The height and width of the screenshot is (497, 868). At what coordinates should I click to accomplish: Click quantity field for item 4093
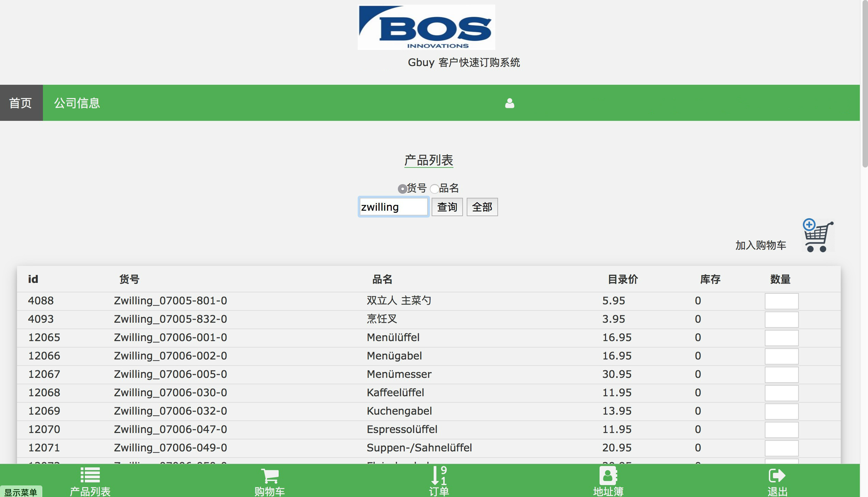781,320
